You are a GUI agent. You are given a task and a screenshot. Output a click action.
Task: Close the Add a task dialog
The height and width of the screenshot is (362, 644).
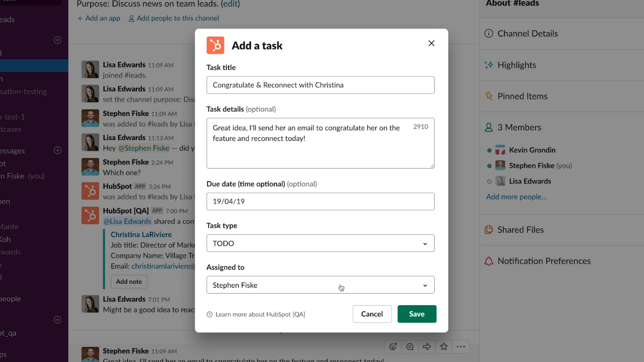point(432,43)
